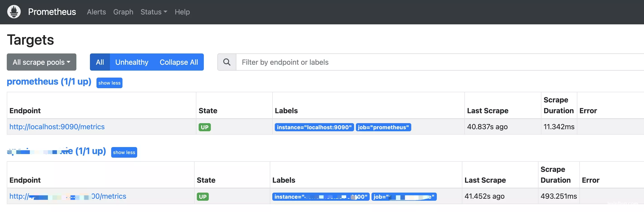The image size is (644, 212).
Task: Click the search magnifier icon
Action: 227,62
